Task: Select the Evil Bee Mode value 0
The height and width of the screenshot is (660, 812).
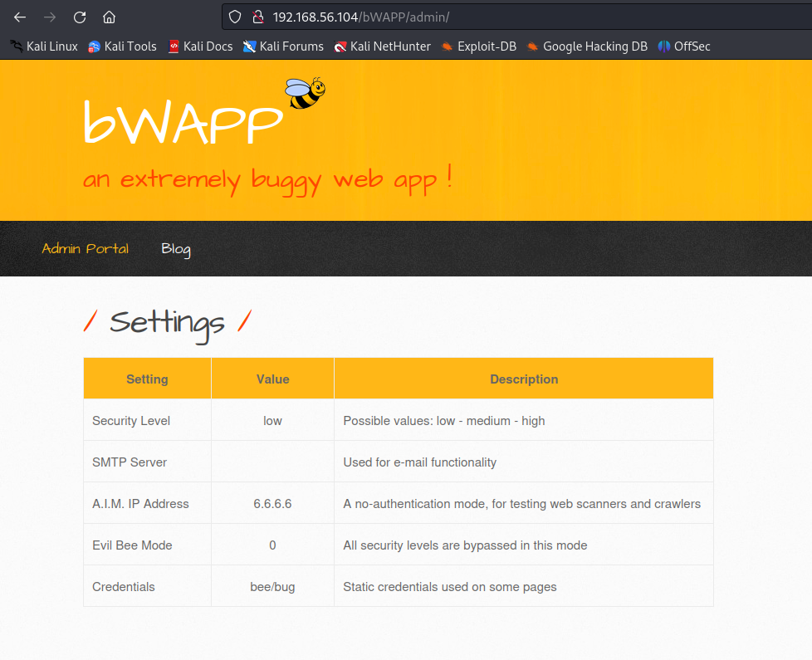Action: coord(273,545)
